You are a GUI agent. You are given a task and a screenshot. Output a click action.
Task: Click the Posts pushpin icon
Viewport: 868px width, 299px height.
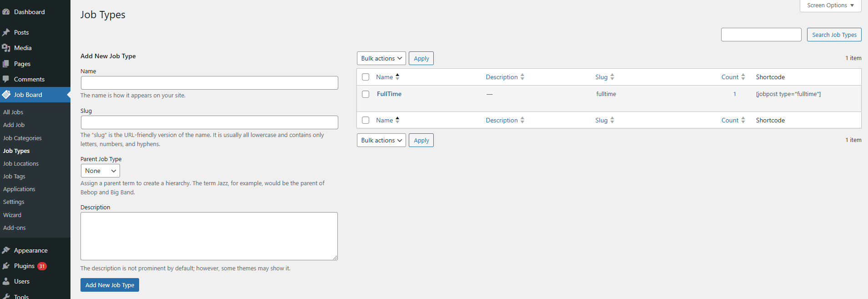pyautogui.click(x=6, y=32)
